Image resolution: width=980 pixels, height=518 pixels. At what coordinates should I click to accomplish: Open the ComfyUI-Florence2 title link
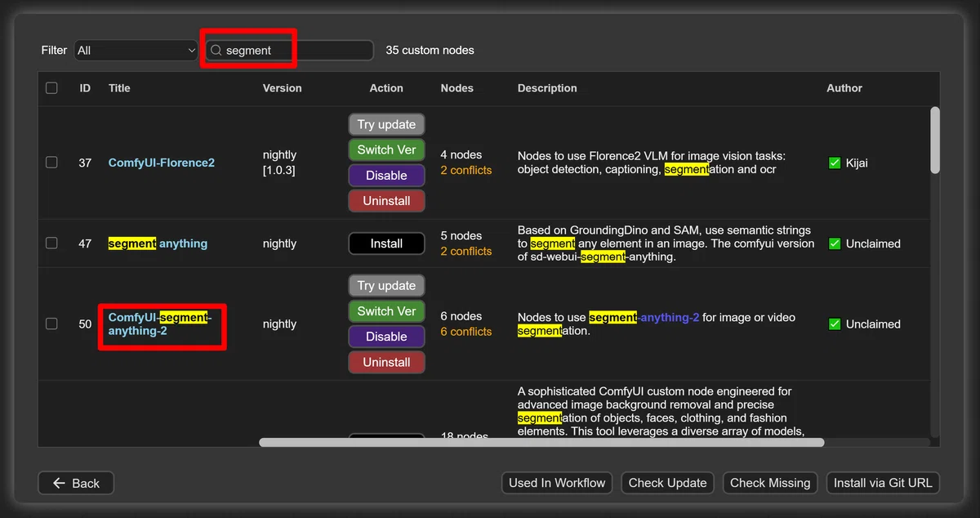click(x=162, y=163)
